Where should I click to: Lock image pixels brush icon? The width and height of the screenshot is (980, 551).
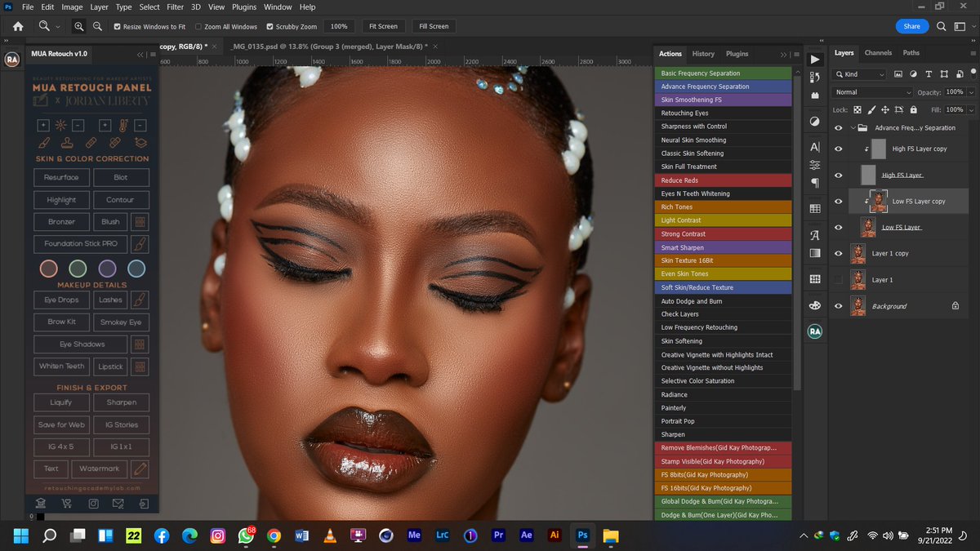871,109
